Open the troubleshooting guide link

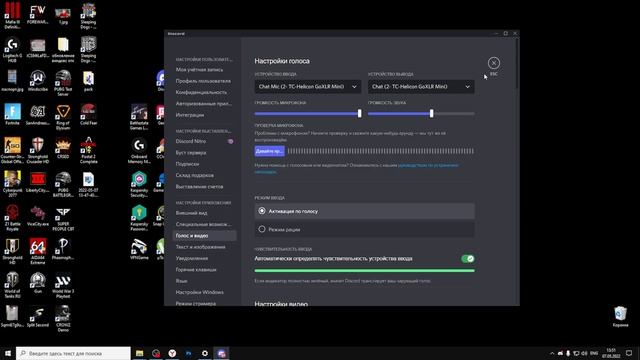428,165
